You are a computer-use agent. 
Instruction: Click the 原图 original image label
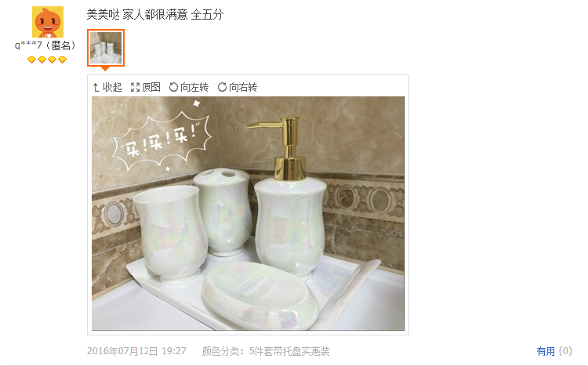click(x=151, y=87)
